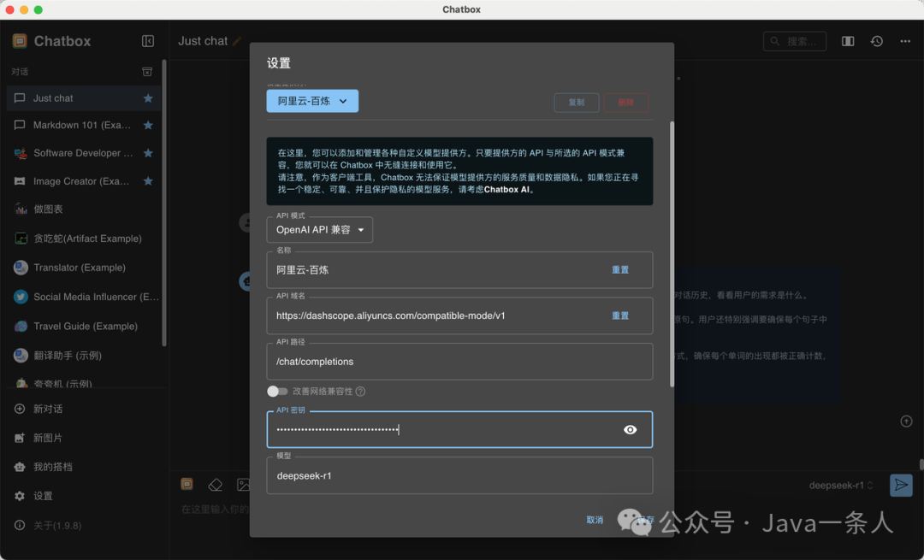Open the OpenAI API 兼容 mode dropdown

[x=319, y=230]
